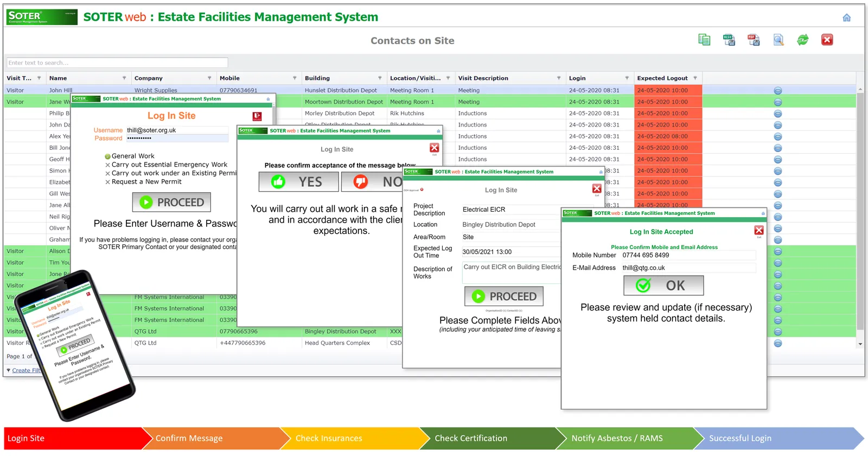Close the confirm acceptance dialog
Viewport: 868px width, 456px height.
[435, 148]
